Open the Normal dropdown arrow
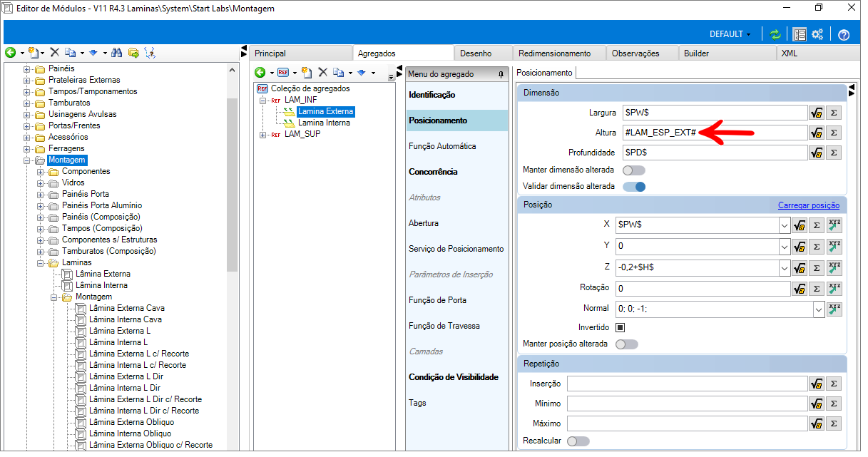The width and height of the screenshot is (868, 457). tap(819, 309)
